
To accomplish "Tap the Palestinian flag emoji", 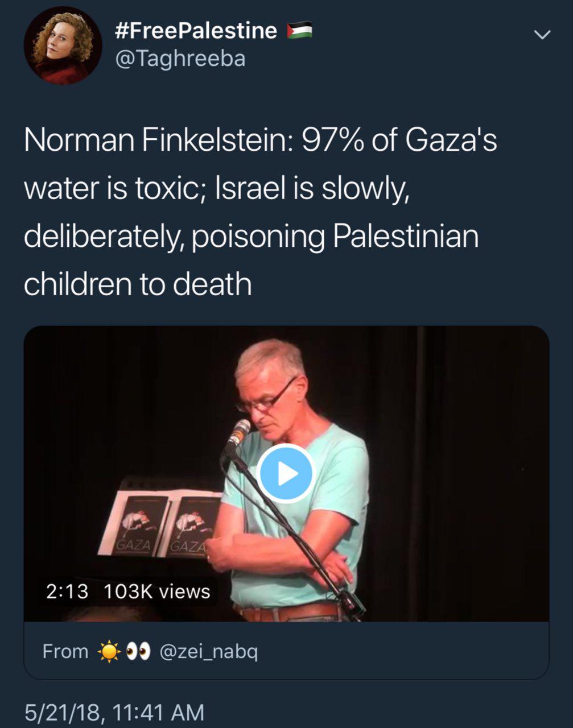I will (x=299, y=31).
